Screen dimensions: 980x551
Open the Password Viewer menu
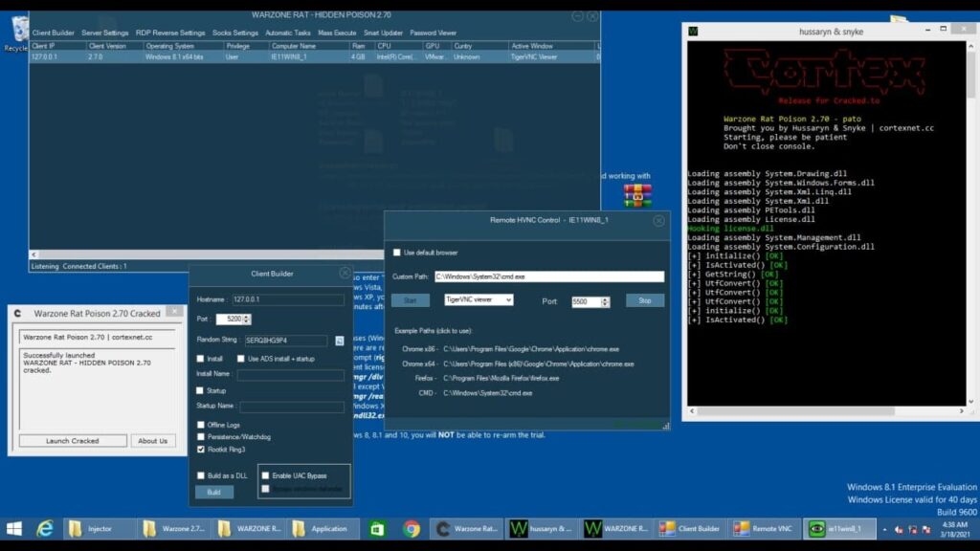(434, 33)
